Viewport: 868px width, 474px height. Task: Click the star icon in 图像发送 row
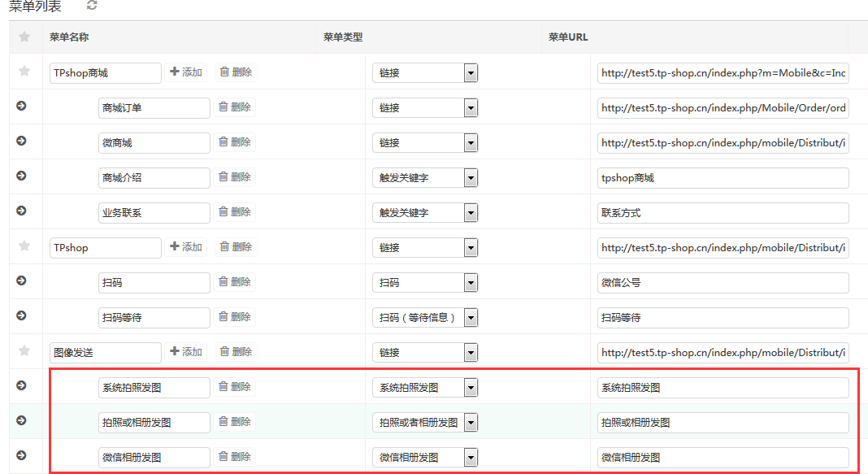coord(24,351)
